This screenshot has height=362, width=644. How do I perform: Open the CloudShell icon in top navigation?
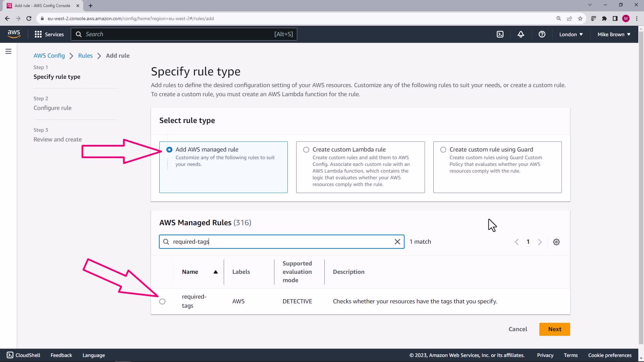coord(500,34)
